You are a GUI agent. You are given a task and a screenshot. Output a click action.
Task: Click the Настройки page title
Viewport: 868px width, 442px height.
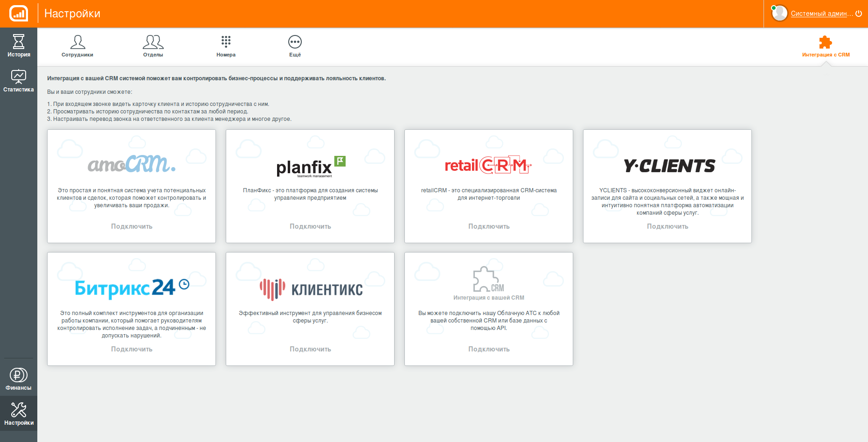(72, 14)
